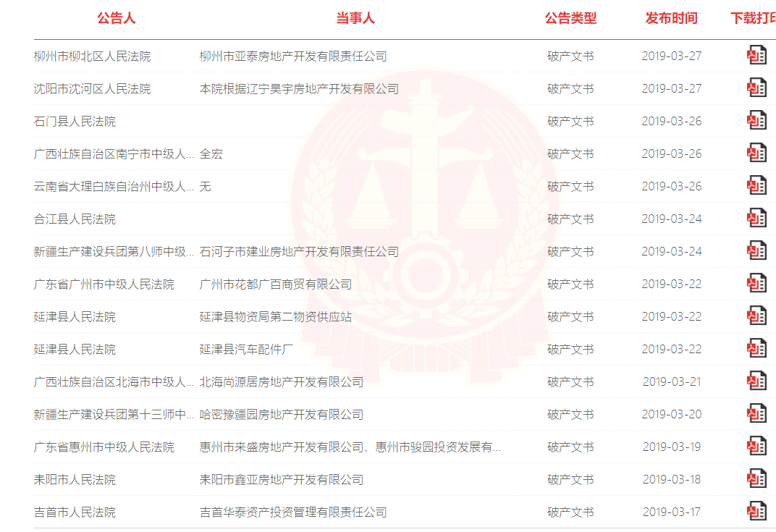Click date 2019-03-17

672,512
